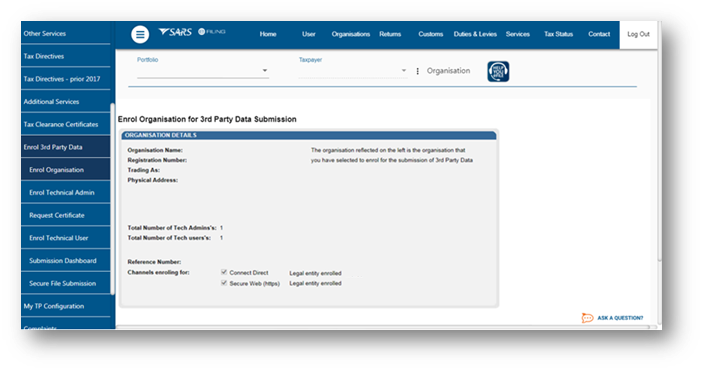Select Enrol Technical User in sidebar
This screenshot has width=704, height=372.
tap(66, 238)
